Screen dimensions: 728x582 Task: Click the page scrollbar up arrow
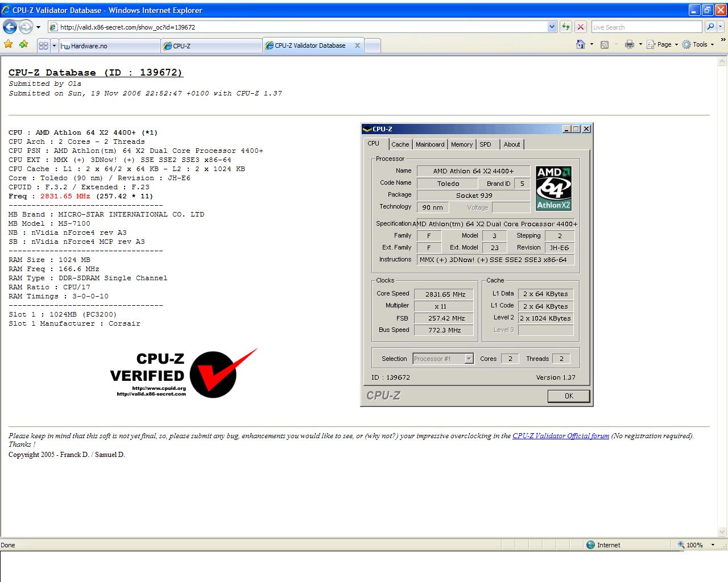723,61
